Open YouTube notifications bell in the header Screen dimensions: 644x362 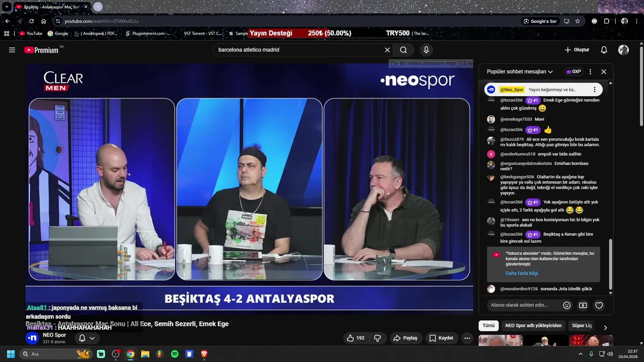[x=604, y=50]
